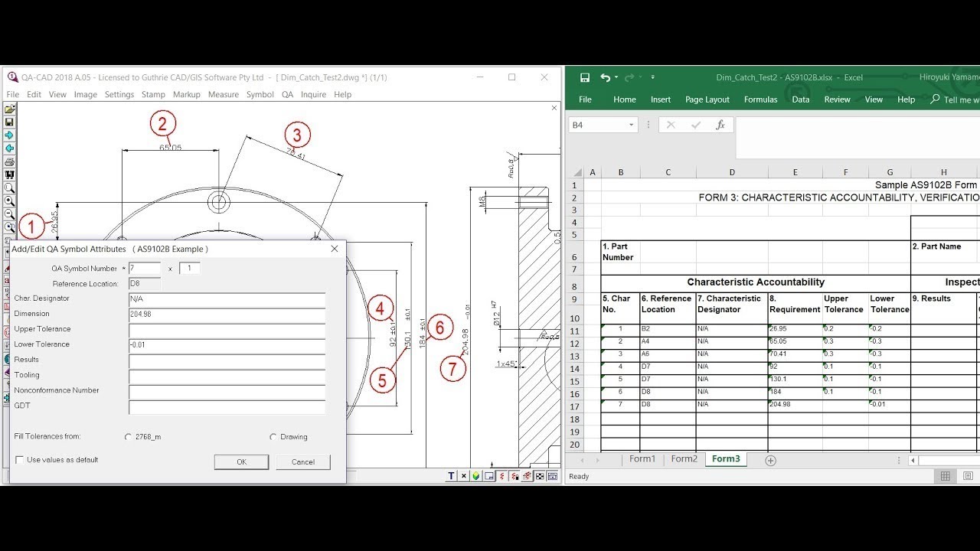
Task: Open the Excel File tab
Action: coord(585,99)
